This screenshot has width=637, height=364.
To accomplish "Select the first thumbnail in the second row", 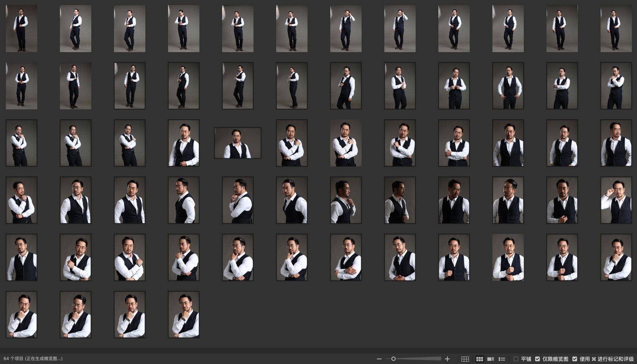I will [22, 86].
